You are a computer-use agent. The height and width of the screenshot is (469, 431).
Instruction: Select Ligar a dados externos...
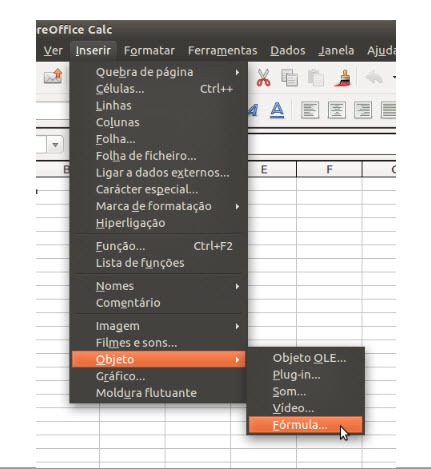coord(158,173)
